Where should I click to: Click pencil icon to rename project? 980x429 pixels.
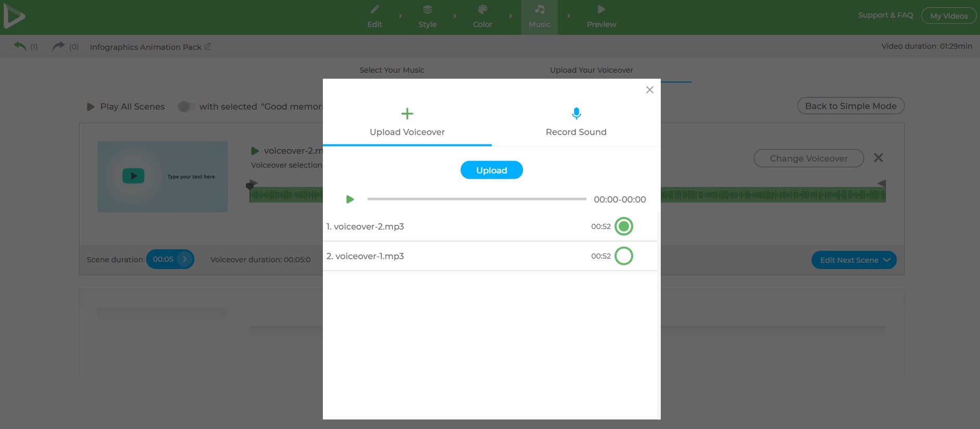point(207,46)
